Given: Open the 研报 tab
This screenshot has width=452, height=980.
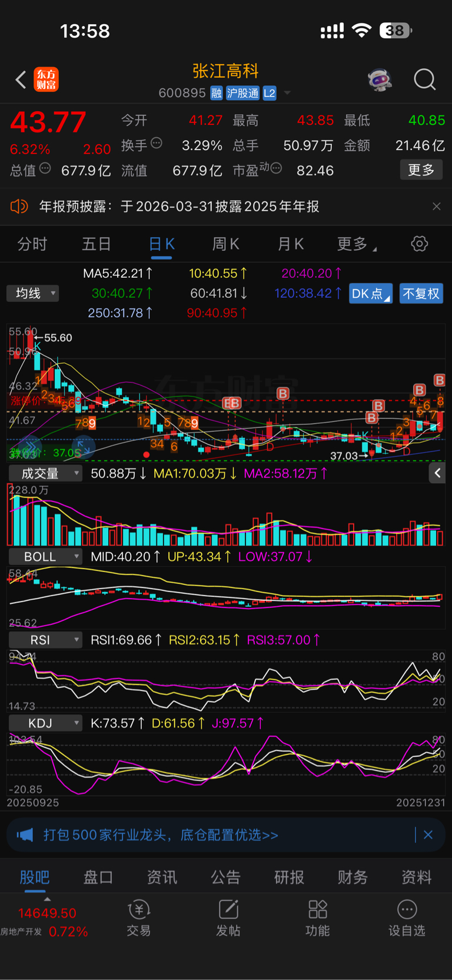Looking at the screenshot, I should click(x=290, y=877).
